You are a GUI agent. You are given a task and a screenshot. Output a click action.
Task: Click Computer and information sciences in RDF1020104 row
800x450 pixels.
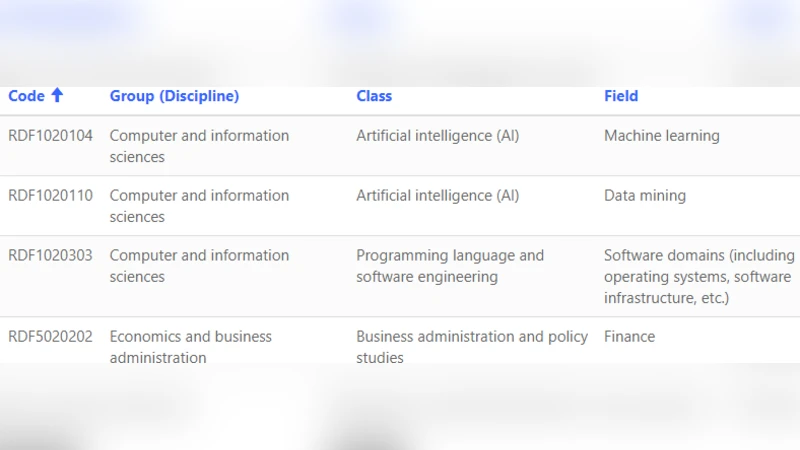(199, 146)
